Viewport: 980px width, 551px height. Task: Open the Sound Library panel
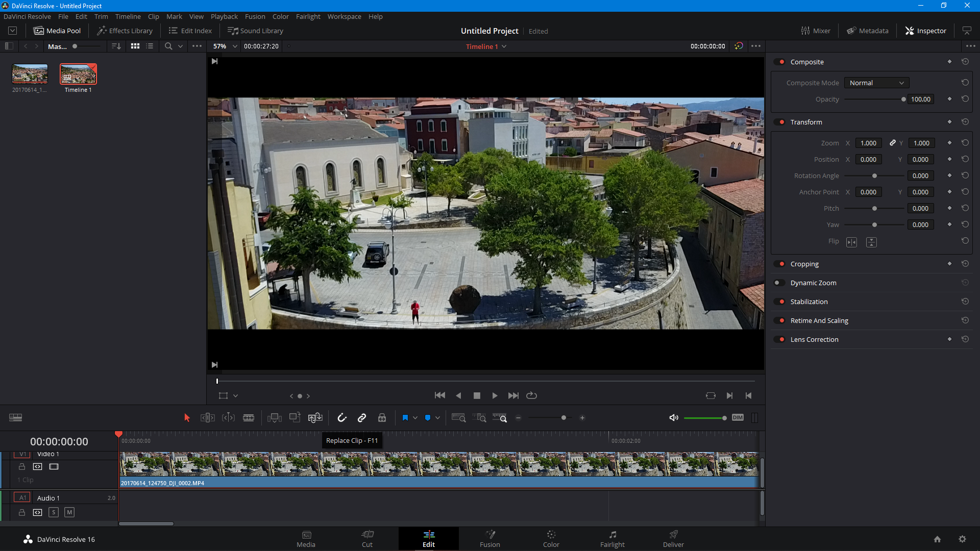[255, 31]
